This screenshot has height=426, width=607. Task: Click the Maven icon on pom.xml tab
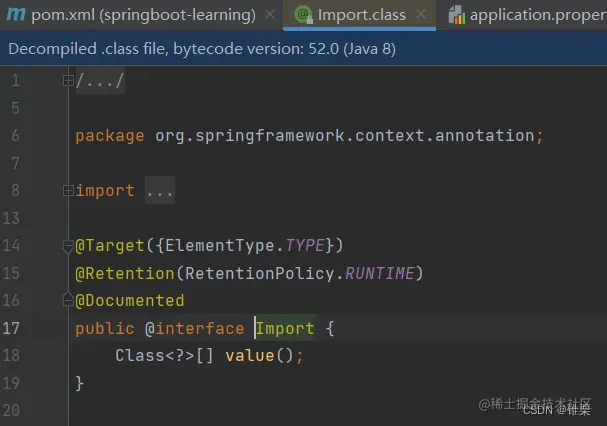(16, 14)
